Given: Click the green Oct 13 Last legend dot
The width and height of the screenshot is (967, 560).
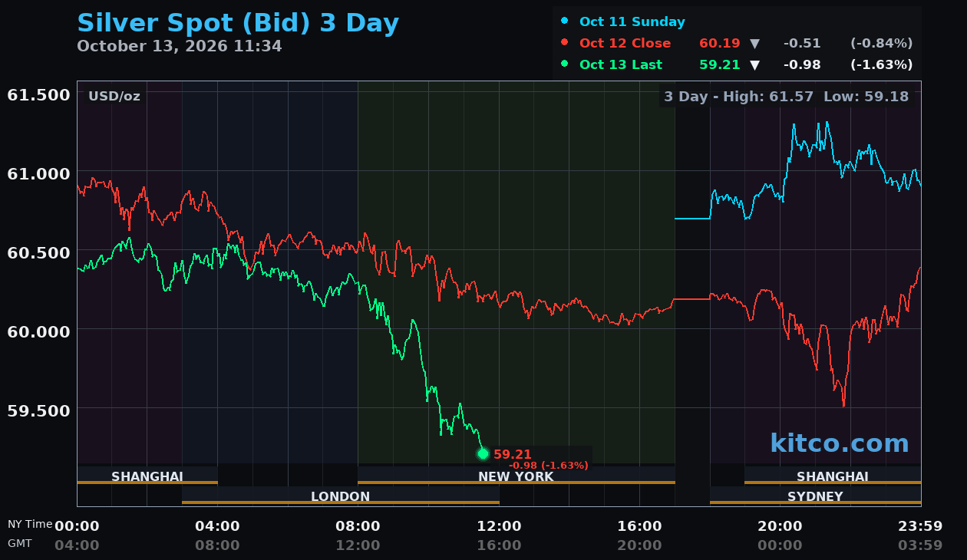Looking at the screenshot, I should point(565,64).
